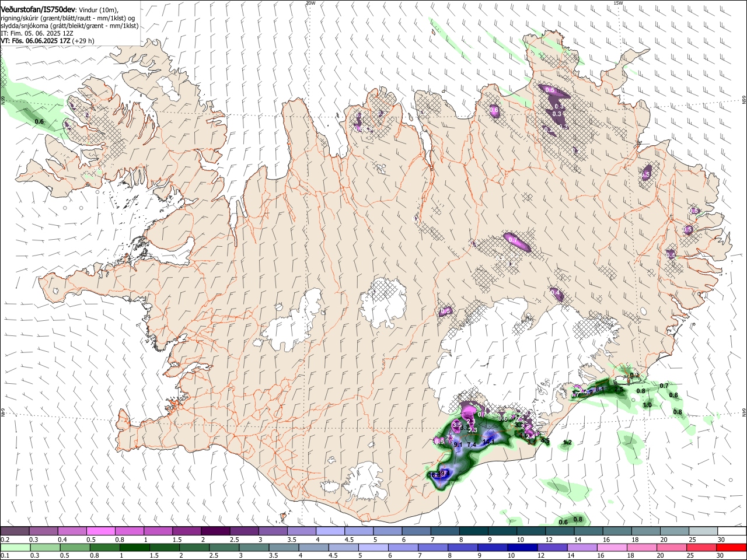747x560 pixels.
Task: Click the valid time 'VT: Fös. 06.06.2025 17Z'
Action: click(35, 41)
